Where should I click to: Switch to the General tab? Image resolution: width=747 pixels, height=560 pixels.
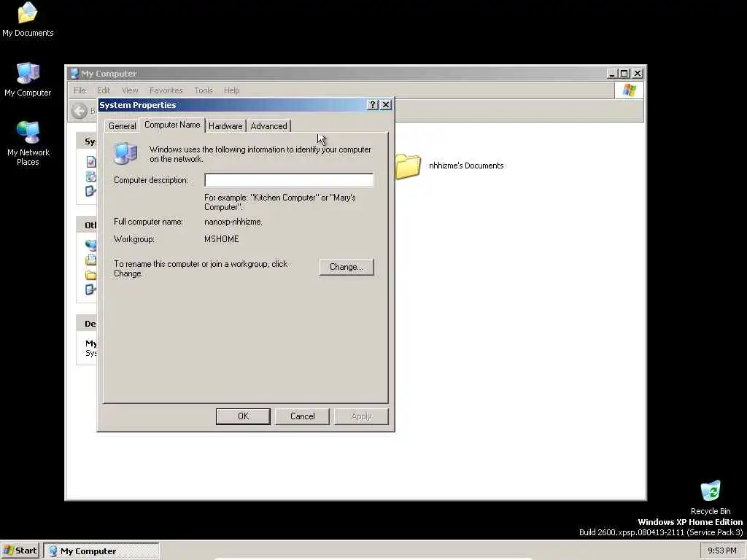pos(122,125)
